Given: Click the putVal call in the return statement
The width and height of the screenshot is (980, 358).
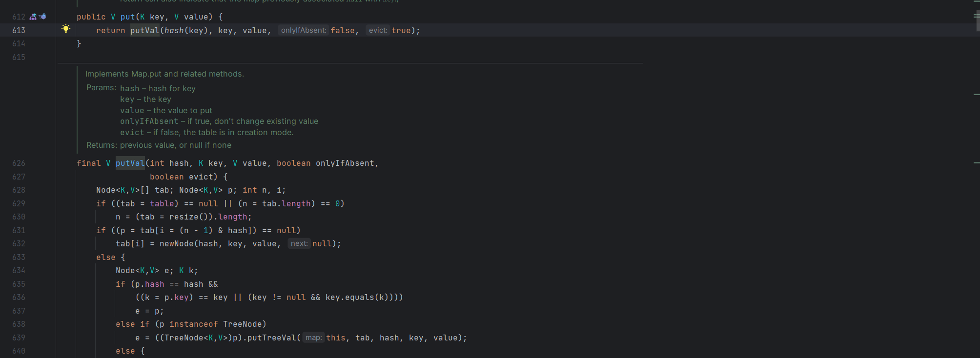Looking at the screenshot, I should pos(144,30).
